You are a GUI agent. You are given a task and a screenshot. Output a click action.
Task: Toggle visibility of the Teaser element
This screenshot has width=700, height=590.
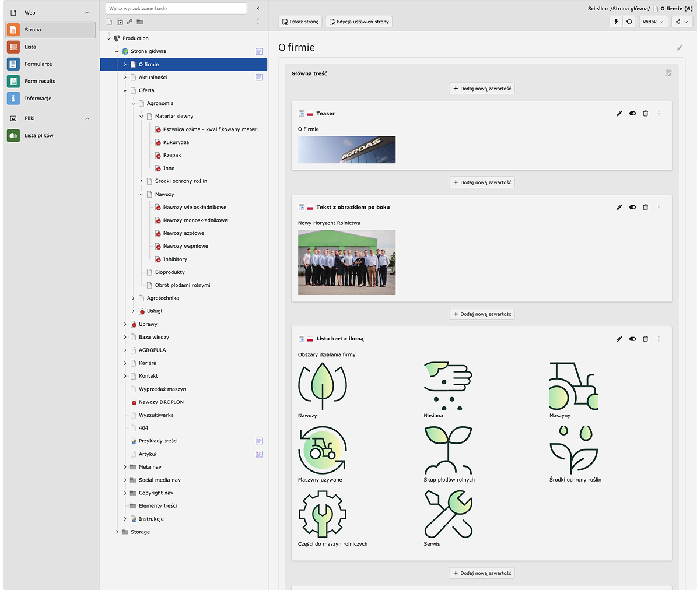[x=632, y=114]
